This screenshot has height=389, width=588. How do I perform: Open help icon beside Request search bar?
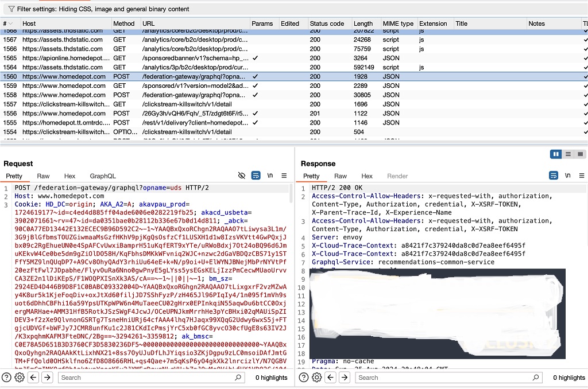[7, 378]
